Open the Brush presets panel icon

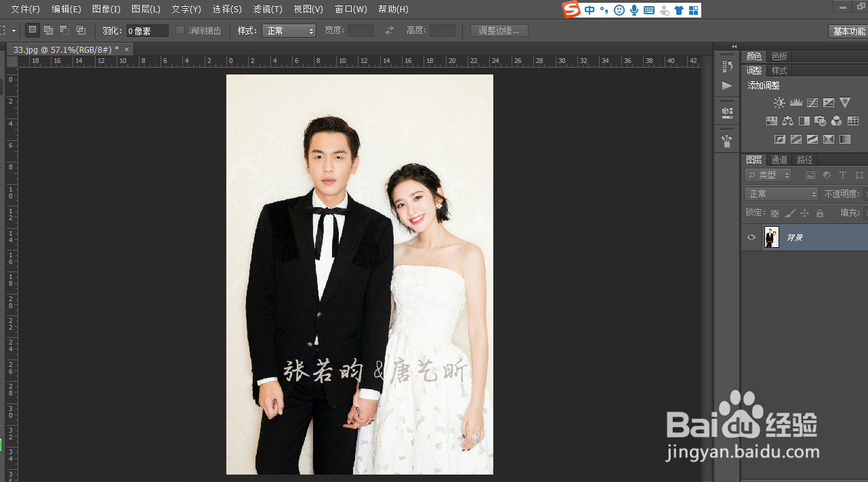coord(727,141)
